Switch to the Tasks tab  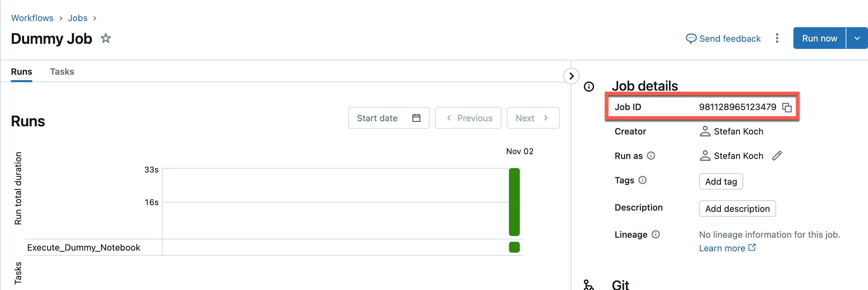pyautogui.click(x=62, y=72)
